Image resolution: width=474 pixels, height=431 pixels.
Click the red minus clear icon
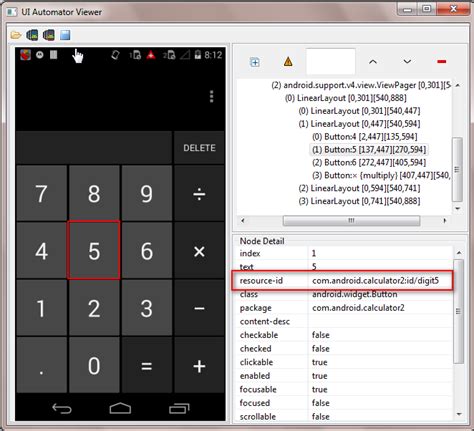point(442,61)
